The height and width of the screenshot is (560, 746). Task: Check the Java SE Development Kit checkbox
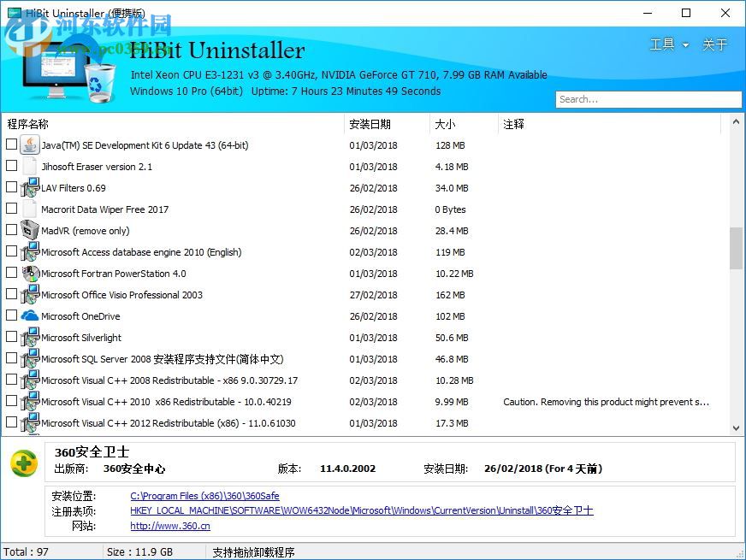click(12, 145)
